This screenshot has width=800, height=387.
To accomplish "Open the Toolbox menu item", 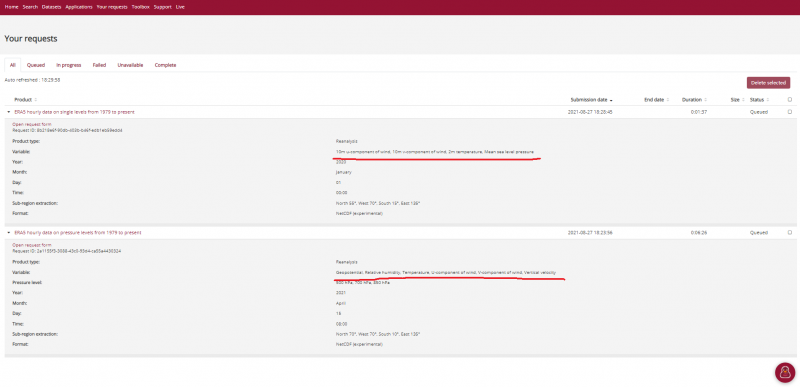I will click(x=140, y=7).
